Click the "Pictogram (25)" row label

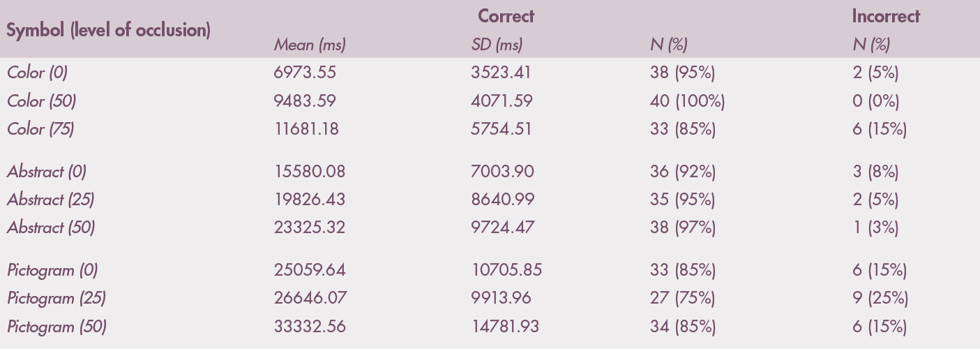56,298
